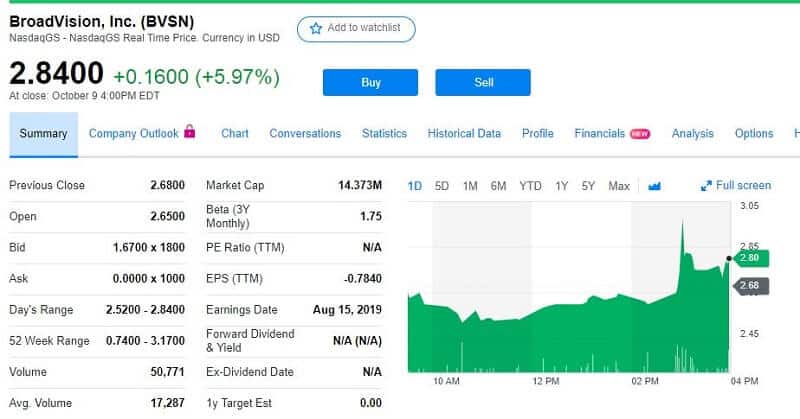Go to the Statistics tab

point(384,134)
